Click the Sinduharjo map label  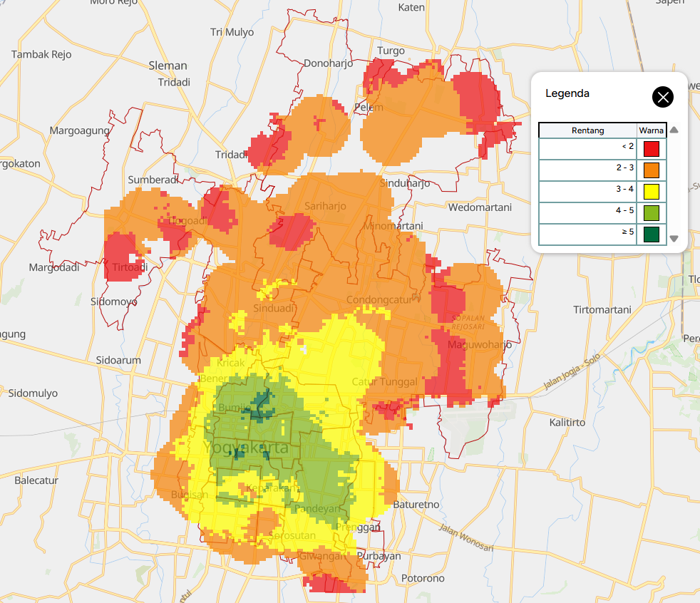pyautogui.click(x=405, y=183)
